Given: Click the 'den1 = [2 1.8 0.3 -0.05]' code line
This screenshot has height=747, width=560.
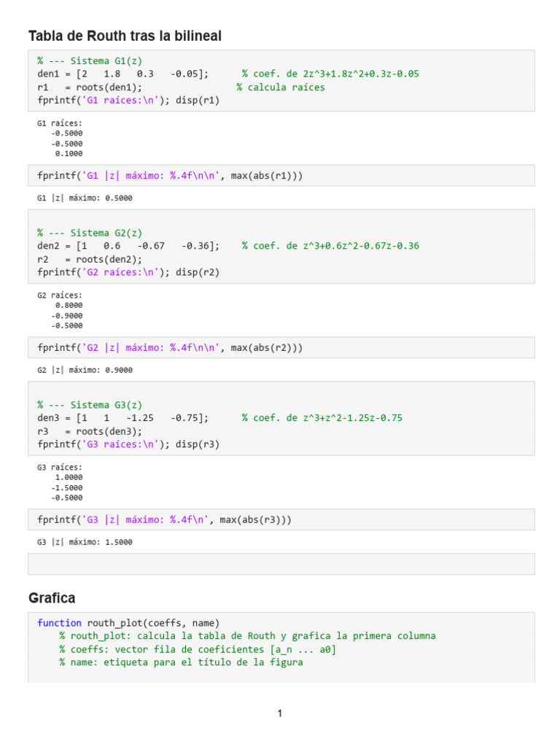Looking at the screenshot, I should (x=122, y=74).
